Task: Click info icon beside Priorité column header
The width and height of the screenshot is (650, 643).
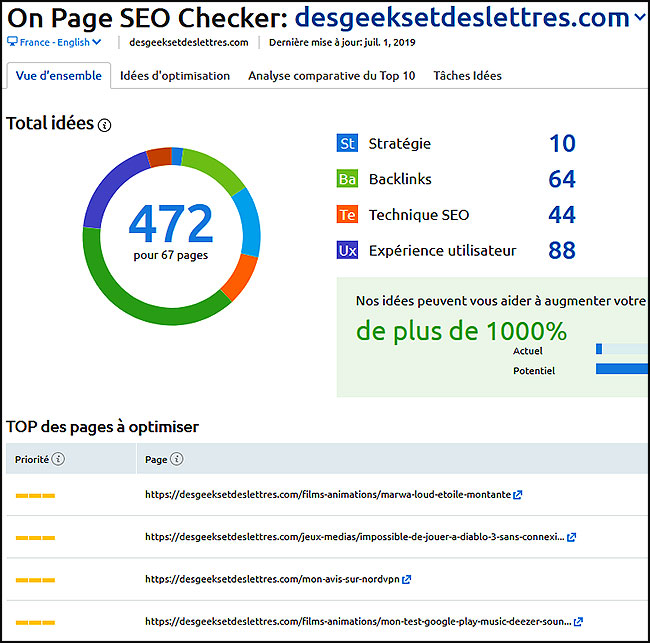Action: coord(58,459)
